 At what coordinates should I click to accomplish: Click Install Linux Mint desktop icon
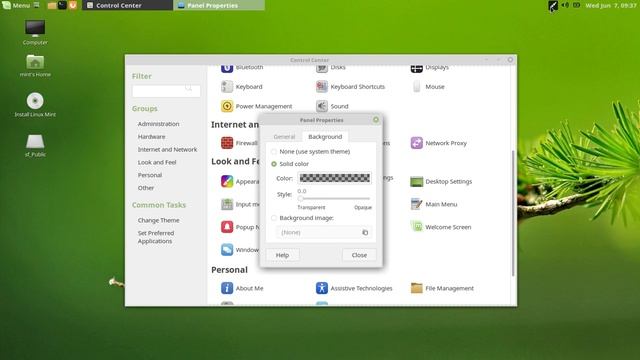(35, 101)
